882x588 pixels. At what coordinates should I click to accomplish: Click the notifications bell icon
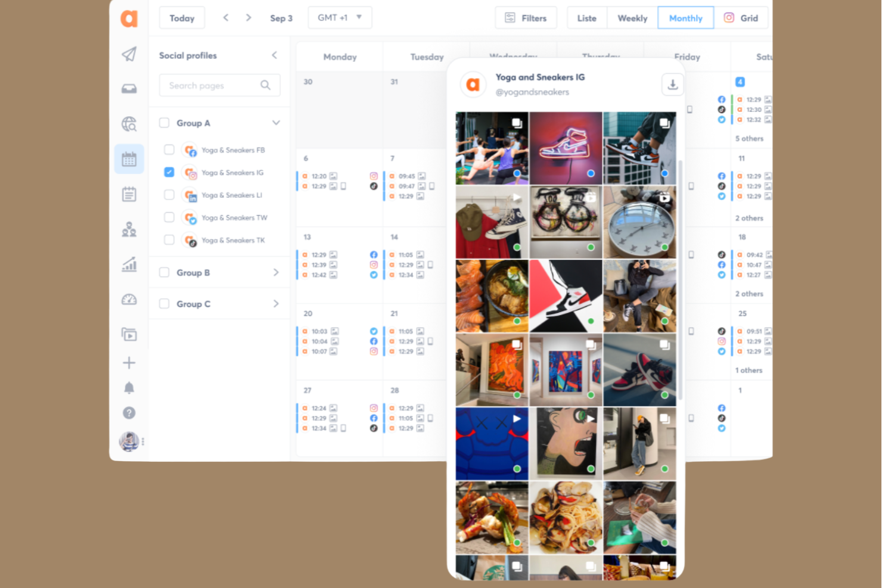(129, 387)
